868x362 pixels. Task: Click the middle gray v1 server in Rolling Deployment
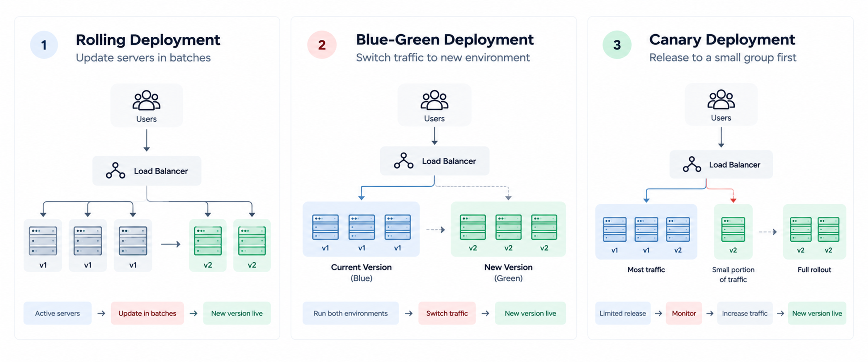tap(88, 241)
